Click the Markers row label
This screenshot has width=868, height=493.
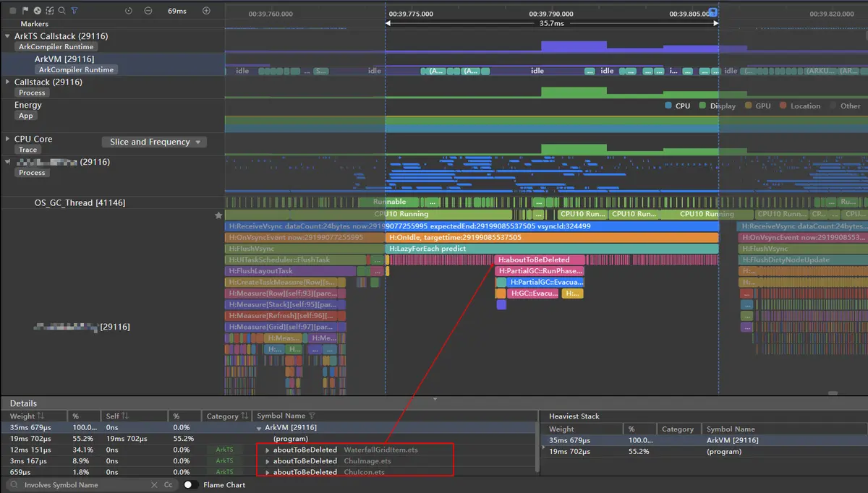[x=35, y=24]
